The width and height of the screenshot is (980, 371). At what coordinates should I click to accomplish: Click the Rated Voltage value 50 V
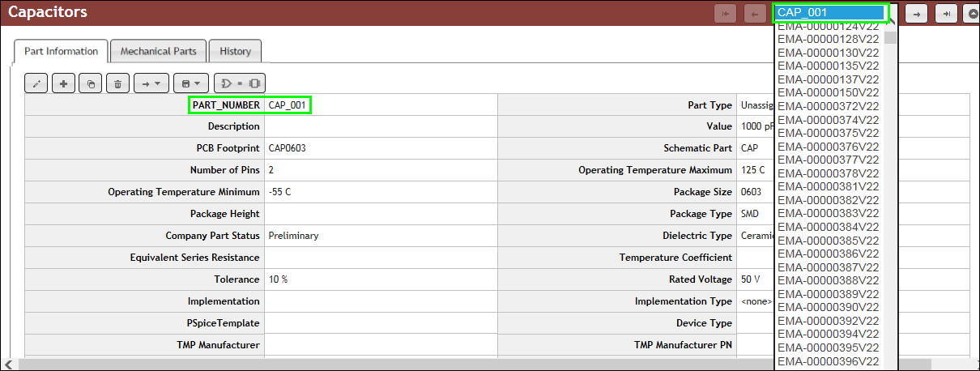[751, 279]
